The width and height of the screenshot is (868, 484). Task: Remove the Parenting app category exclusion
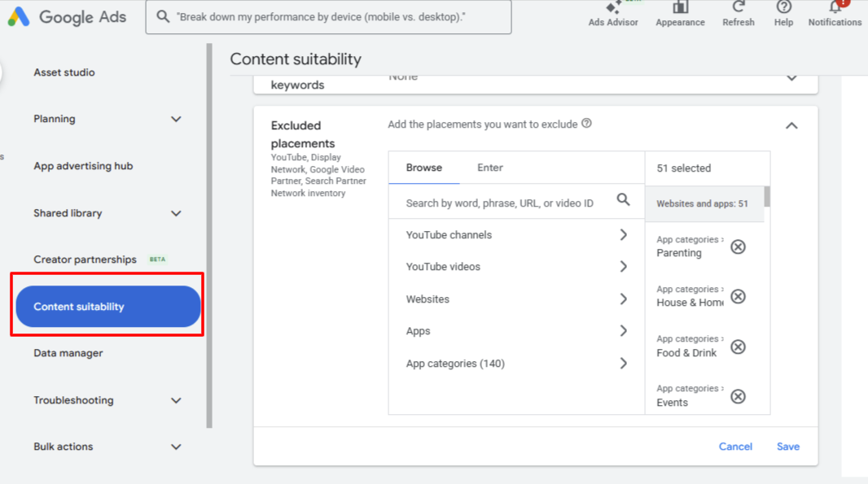(738, 246)
